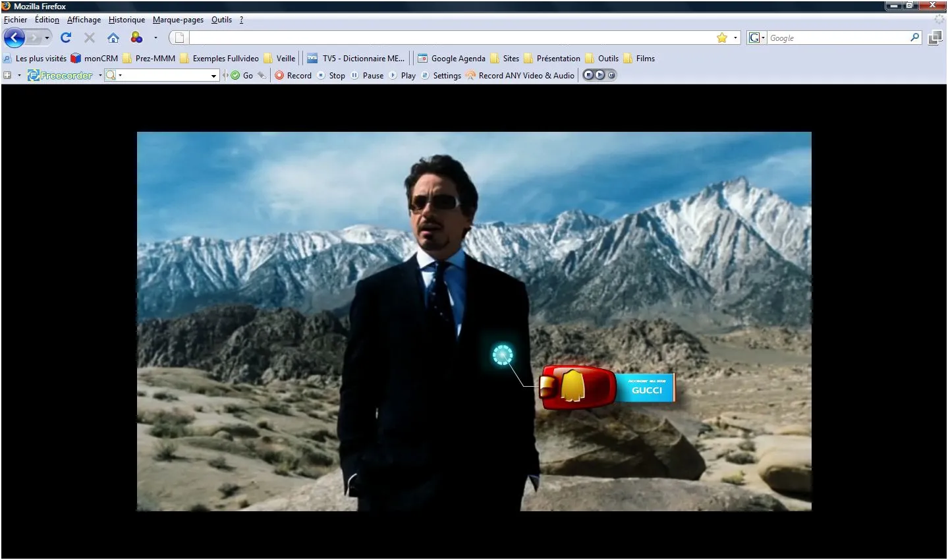Image resolution: width=948 pixels, height=560 pixels.
Task: Open dropdown next to colorful balls icon
Action: click(155, 38)
